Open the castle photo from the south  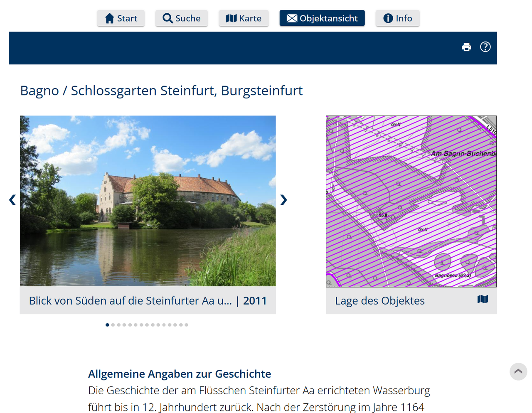pyautogui.click(x=148, y=201)
